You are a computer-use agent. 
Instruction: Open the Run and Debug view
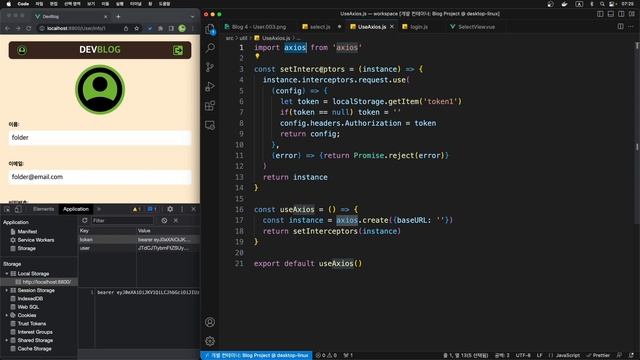(x=210, y=87)
